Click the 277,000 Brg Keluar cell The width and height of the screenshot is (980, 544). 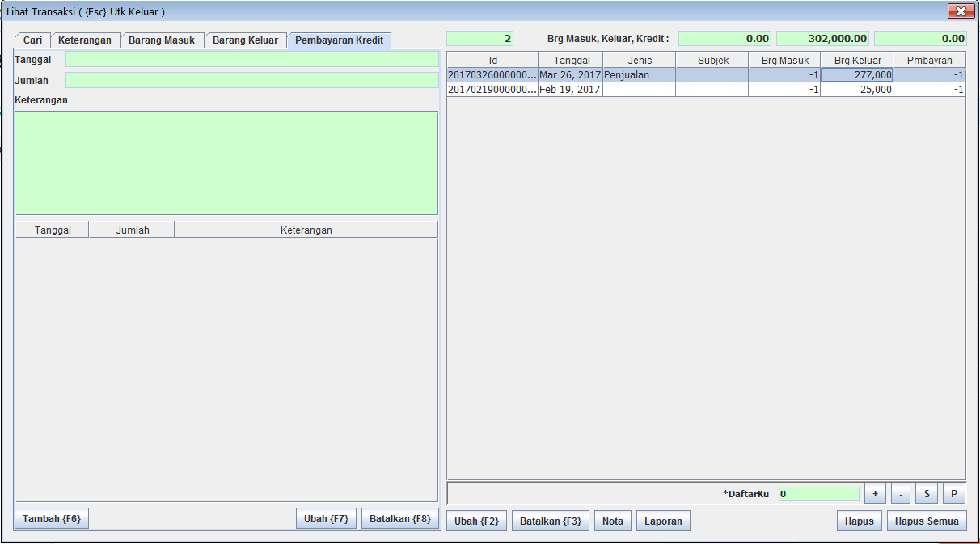pos(857,74)
